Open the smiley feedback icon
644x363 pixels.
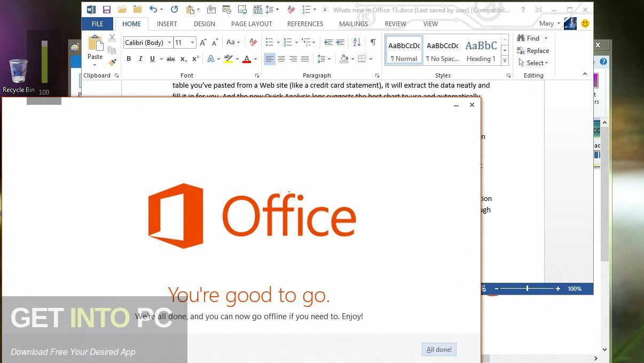point(585,24)
